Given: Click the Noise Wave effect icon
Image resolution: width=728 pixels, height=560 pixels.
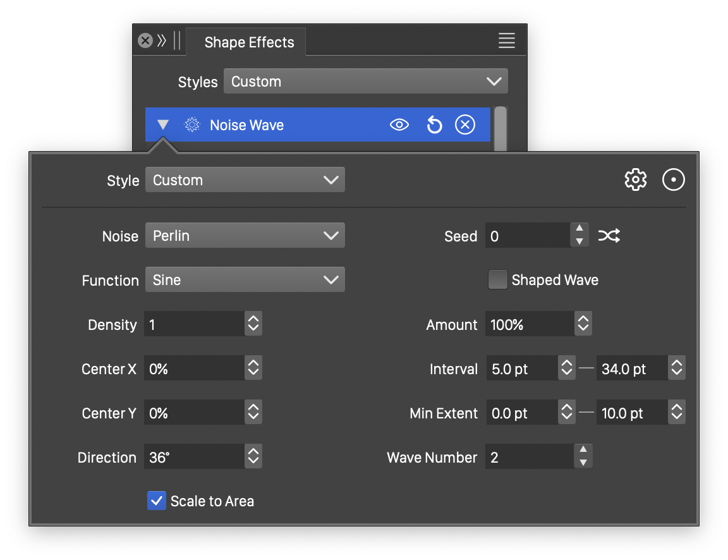Looking at the screenshot, I should tap(192, 125).
